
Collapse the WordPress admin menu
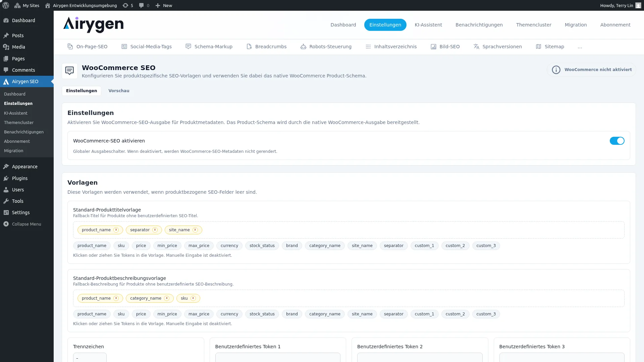coord(27,224)
